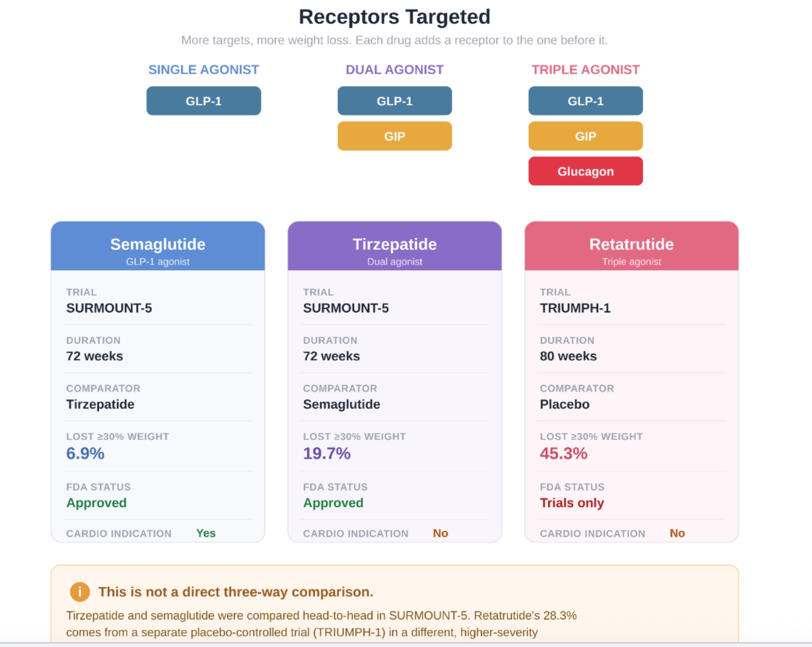Viewport: 812px width, 647px height.
Task: Select the GLP-1 pill under Dual Agonist
Action: click(395, 101)
